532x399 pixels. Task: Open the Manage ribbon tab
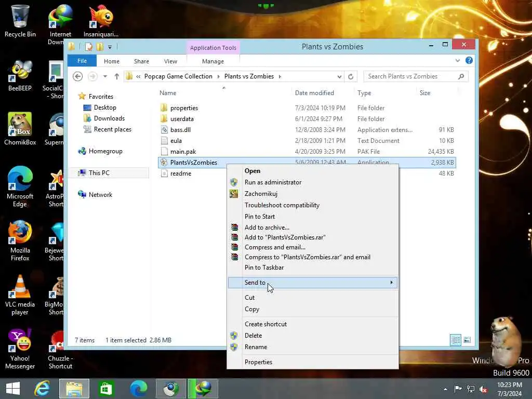click(x=213, y=61)
